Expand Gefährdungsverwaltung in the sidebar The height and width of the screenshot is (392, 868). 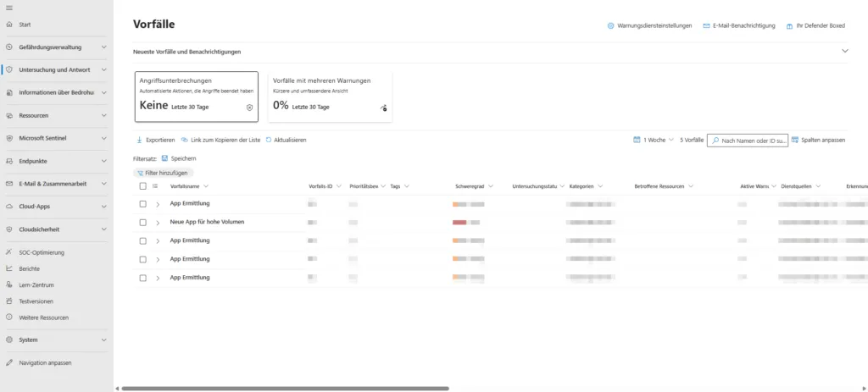103,47
